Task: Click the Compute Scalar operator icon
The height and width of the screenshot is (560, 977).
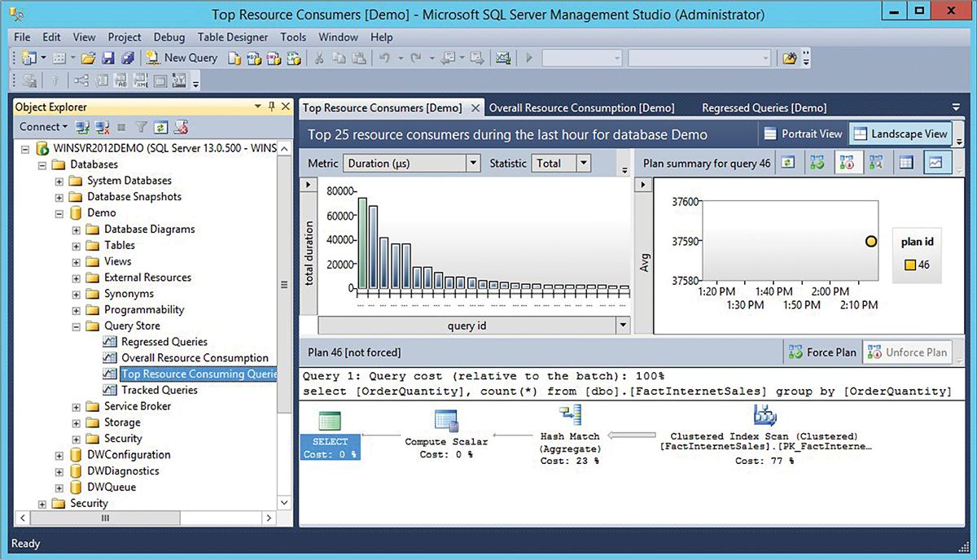Action: [445, 420]
